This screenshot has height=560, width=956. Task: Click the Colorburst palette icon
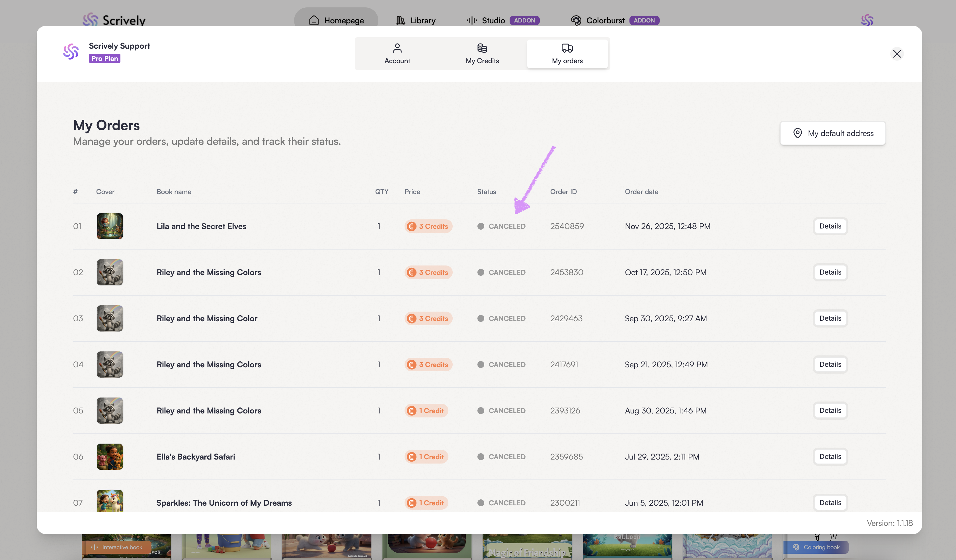point(576,20)
